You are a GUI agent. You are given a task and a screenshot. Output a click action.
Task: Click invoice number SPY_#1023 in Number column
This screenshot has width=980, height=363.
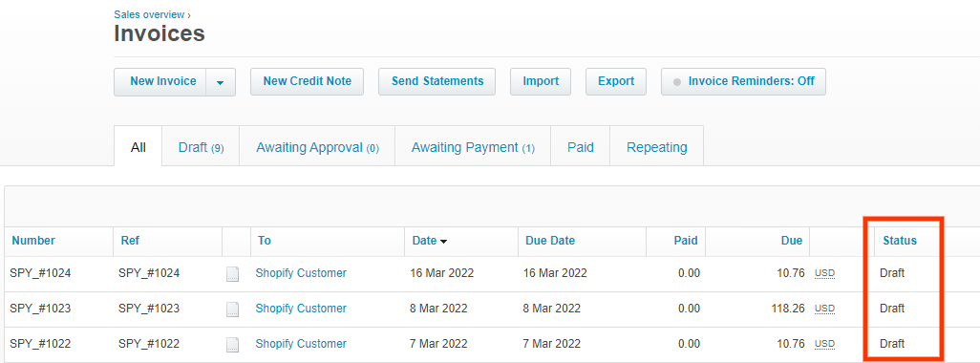point(40,308)
